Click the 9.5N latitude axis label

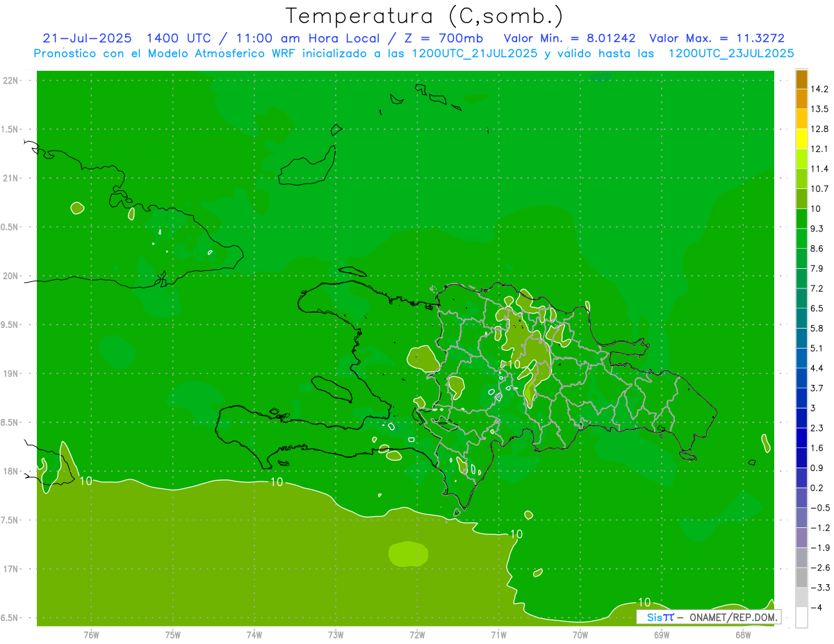10,324
